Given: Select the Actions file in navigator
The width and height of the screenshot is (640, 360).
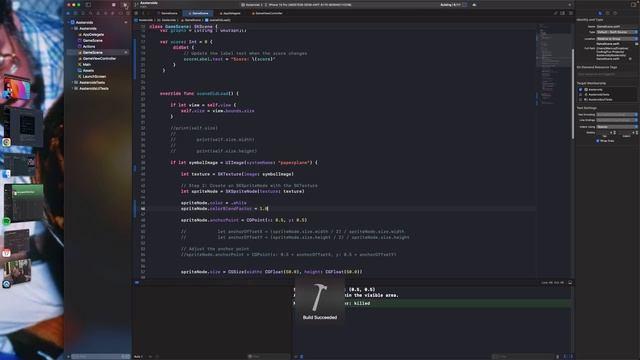Looking at the screenshot, I should click(x=89, y=47).
